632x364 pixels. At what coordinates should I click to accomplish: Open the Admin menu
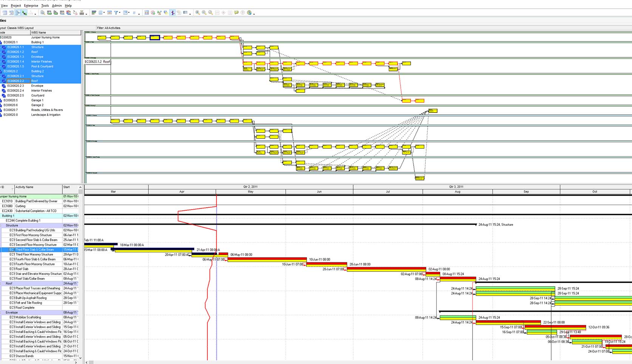57,6
